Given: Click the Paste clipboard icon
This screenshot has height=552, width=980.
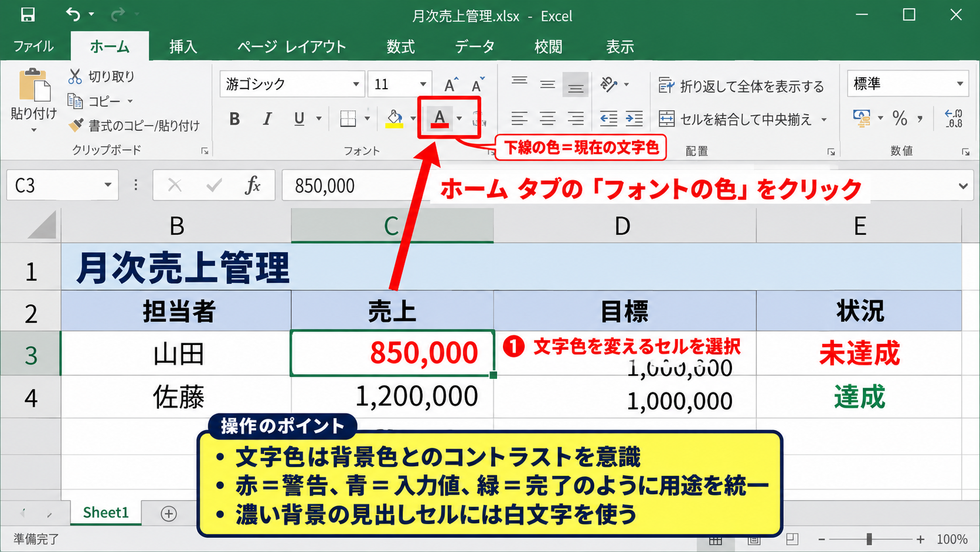Looking at the screenshot, I should 34,85.
